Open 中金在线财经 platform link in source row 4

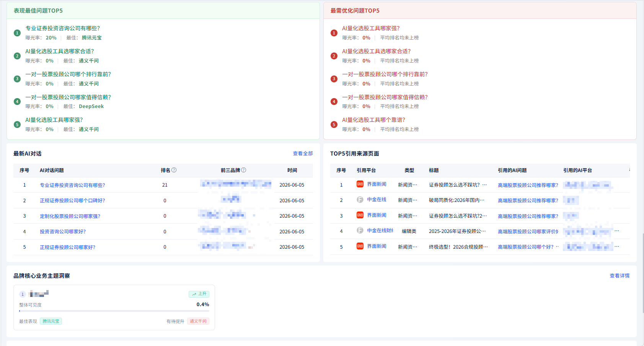click(x=380, y=231)
